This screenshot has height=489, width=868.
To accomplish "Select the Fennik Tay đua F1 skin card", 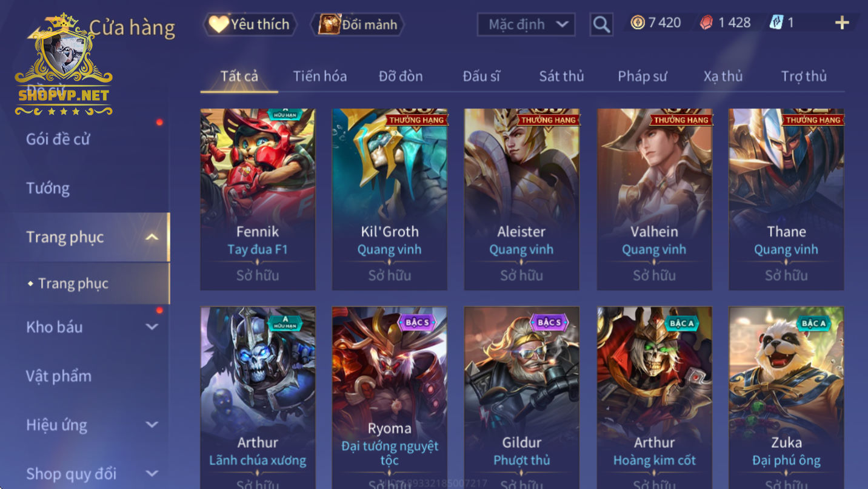I will 258,200.
